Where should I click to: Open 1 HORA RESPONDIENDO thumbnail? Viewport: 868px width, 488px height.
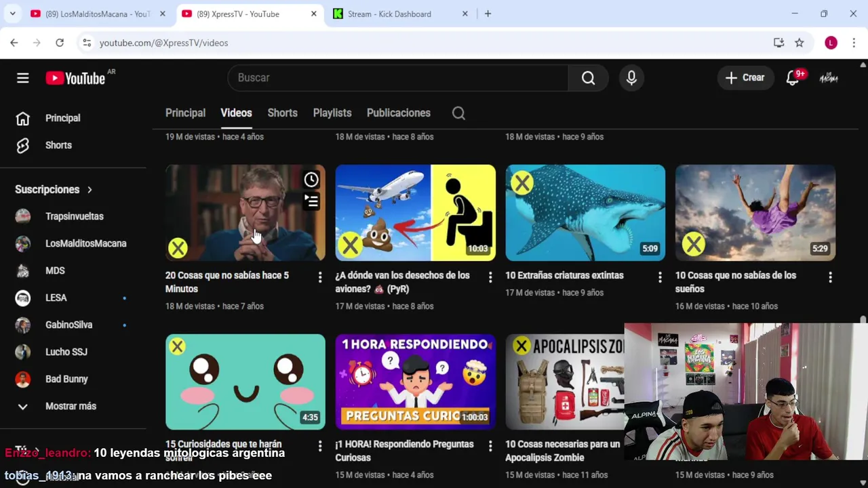tap(416, 382)
